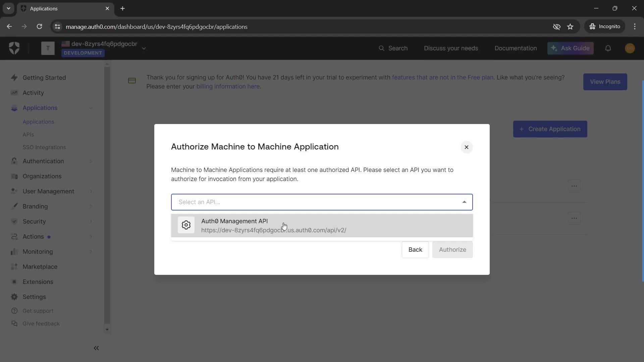Go to Getting Started in sidebar
This screenshot has width=644, height=362.
point(44,77)
